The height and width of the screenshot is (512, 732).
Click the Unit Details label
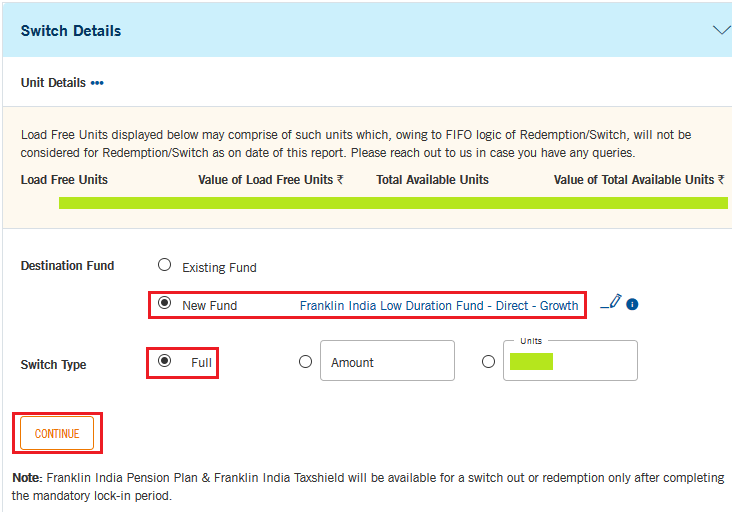(53, 83)
